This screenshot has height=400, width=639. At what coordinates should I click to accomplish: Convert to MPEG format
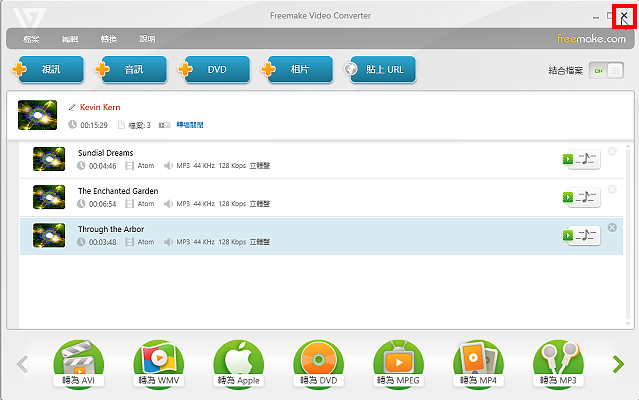[x=398, y=365]
